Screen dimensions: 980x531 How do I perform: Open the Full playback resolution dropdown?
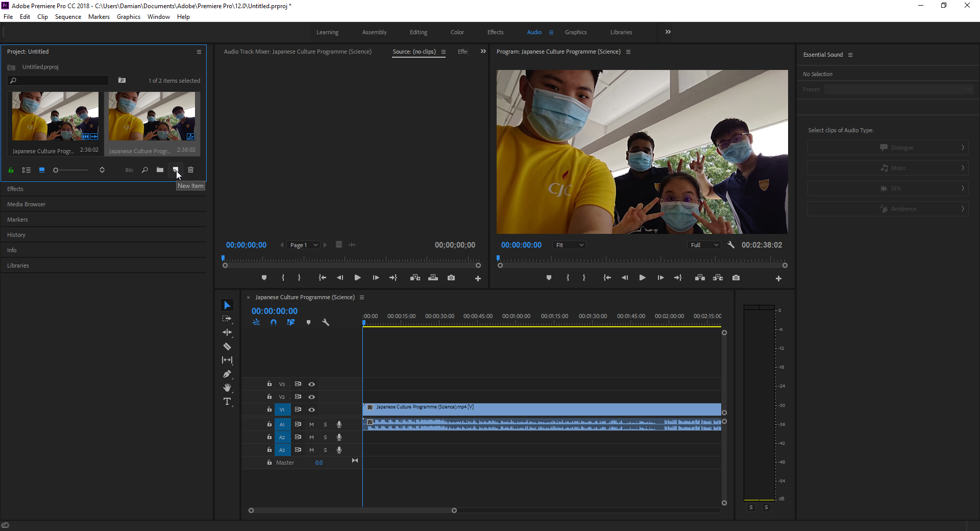pyautogui.click(x=704, y=246)
